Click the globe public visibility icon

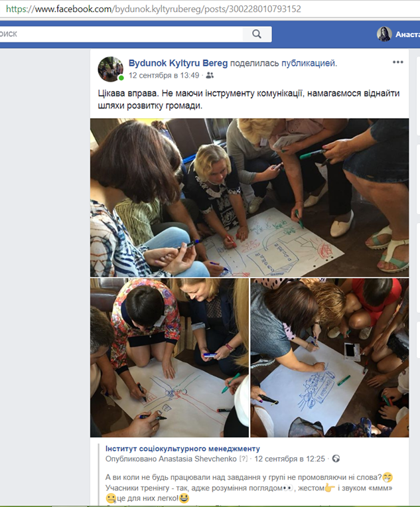336,459
